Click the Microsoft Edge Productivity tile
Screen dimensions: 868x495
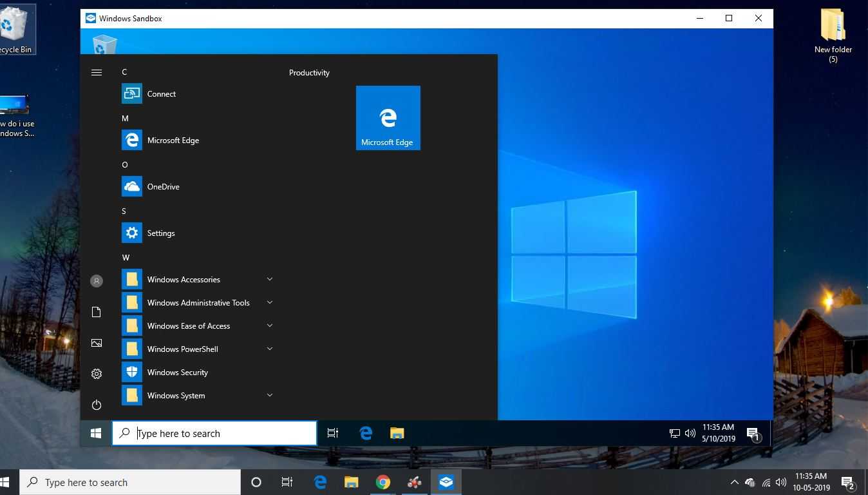(388, 118)
